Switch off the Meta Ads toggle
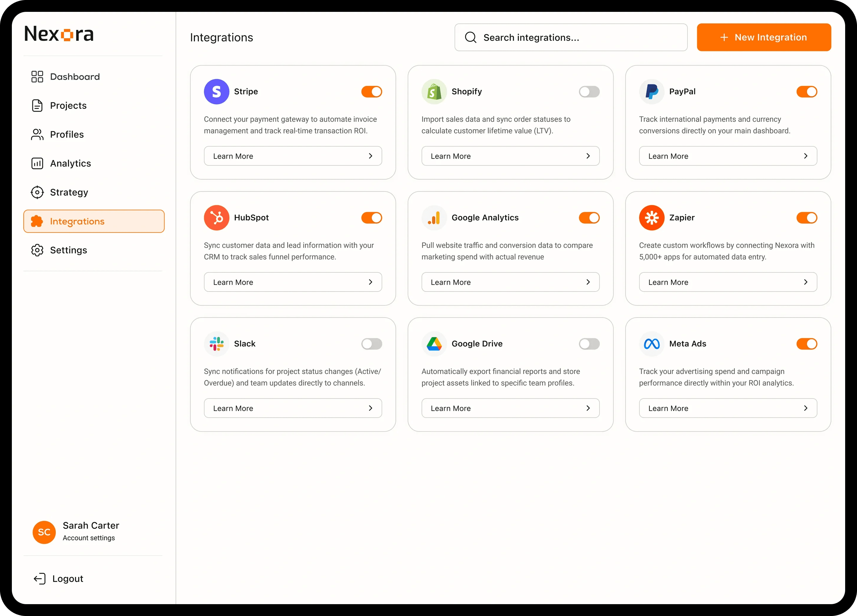Screen dimensions: 857x616 807,344
